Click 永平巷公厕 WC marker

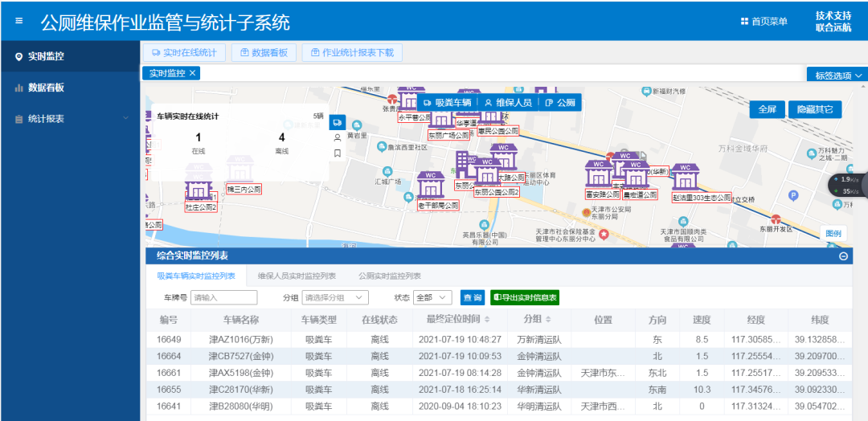[410, 99]
